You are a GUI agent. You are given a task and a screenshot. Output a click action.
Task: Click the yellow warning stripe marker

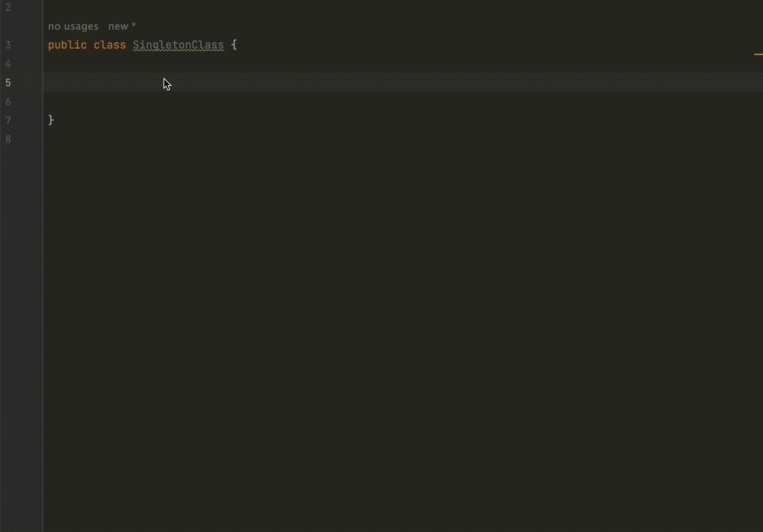coord(758,54)
